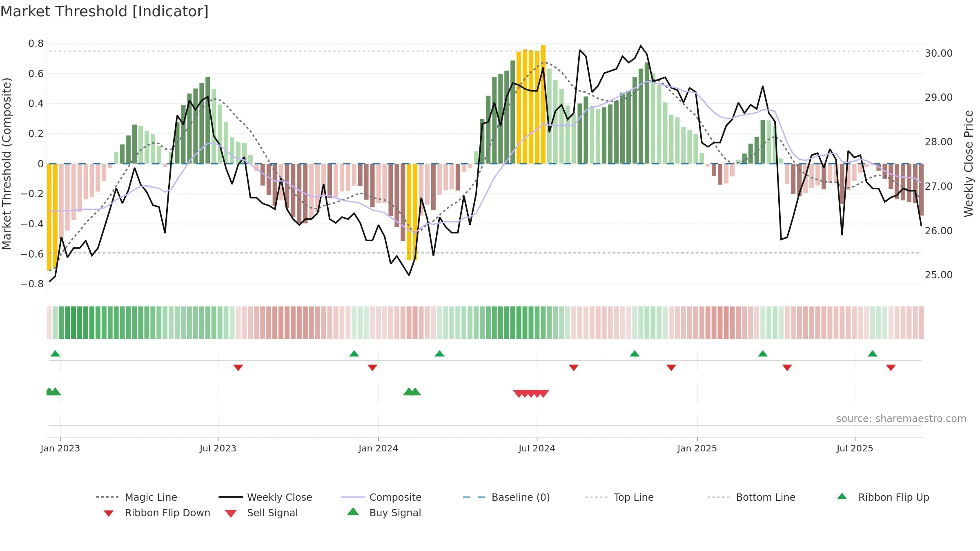Click the 25.00 price tick label

click(939, 275)
